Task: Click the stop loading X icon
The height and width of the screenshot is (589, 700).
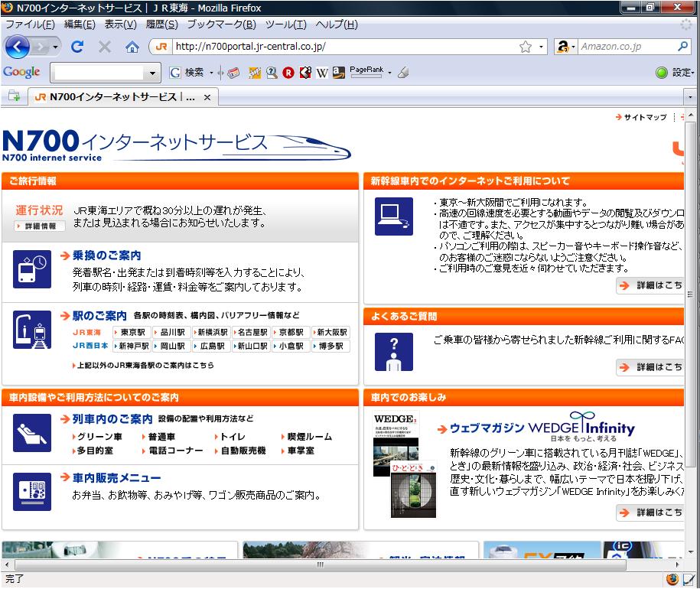Action: [x=105, y=47]
